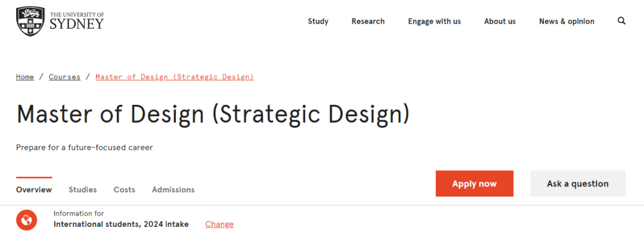Click the Master of Design breadcrumb link

(x=175, y=77)
